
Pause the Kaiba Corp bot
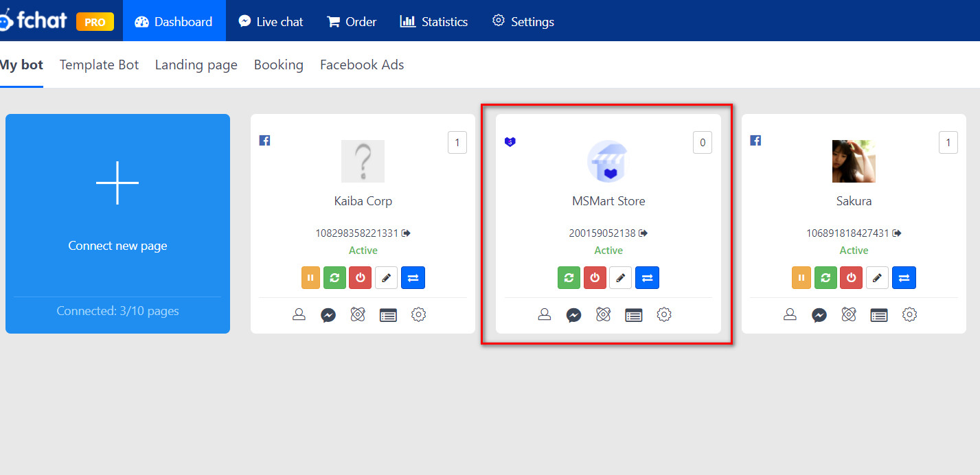(310, 277)
